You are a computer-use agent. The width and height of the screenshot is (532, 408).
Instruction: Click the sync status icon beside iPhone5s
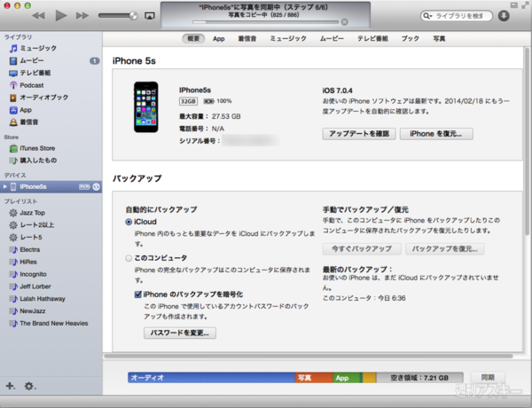tap(97, 186)
